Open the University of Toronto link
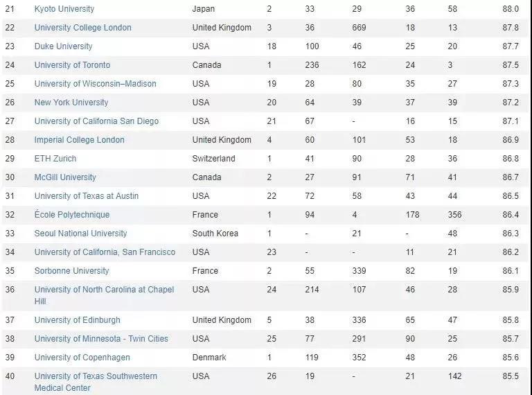The height and width of the screenshot is (395, 532). pos(72,65)
